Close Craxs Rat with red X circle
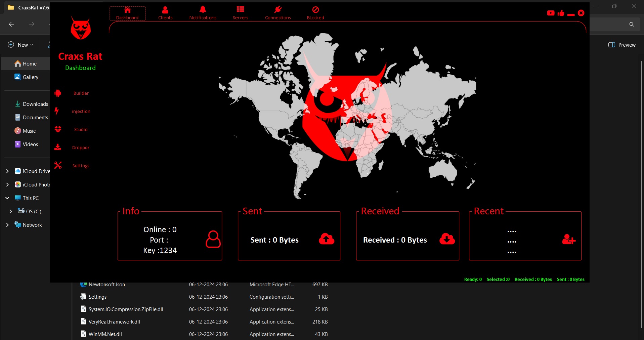644x340 pixels. coord(581,13)
